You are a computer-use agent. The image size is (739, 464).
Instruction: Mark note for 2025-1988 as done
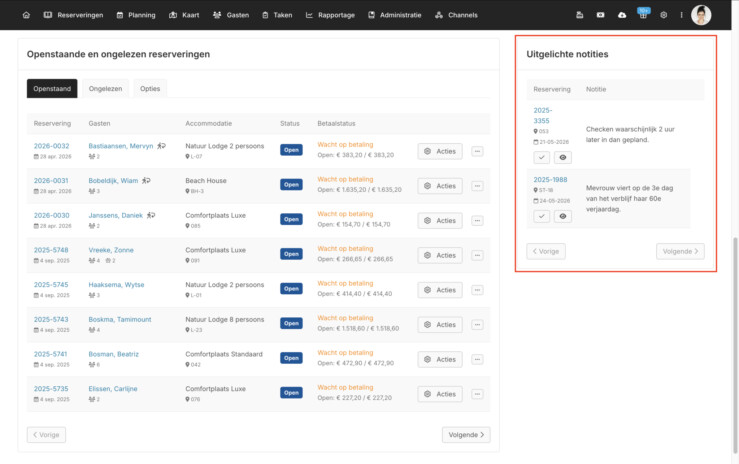pyautogui.click(x=542, y=216)
